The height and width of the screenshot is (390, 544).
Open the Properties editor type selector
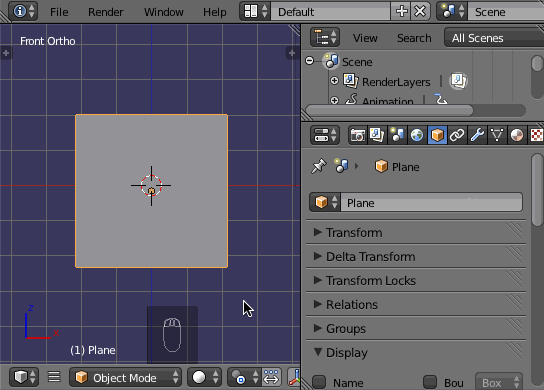pos(325,135)
